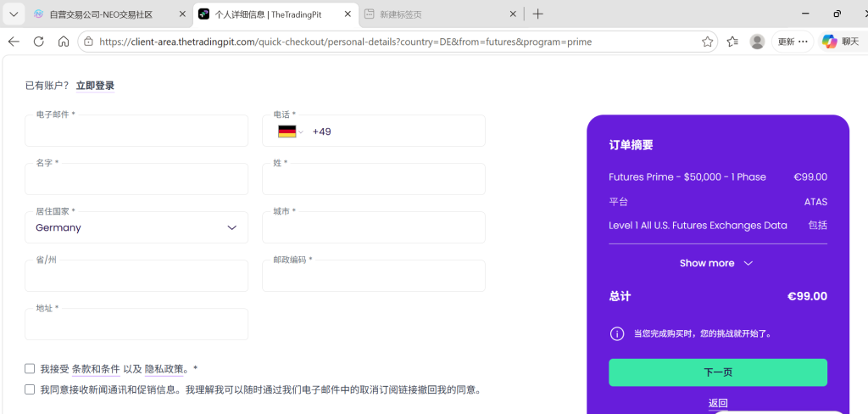Bookmark this page with the star icon
This screenshot has width=868, height=414.
(x=707, y=42)
